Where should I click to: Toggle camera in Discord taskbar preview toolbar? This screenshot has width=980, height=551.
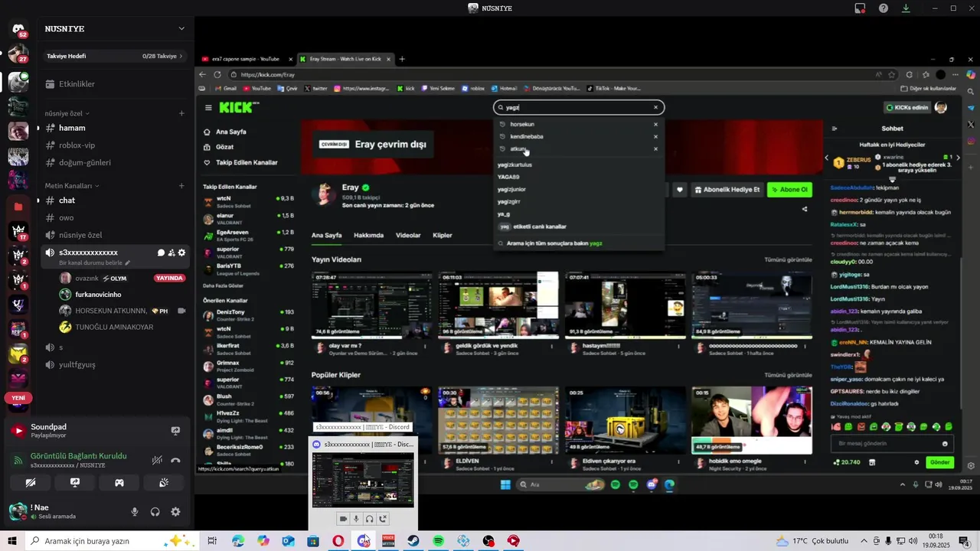click(x=343, y=519)
